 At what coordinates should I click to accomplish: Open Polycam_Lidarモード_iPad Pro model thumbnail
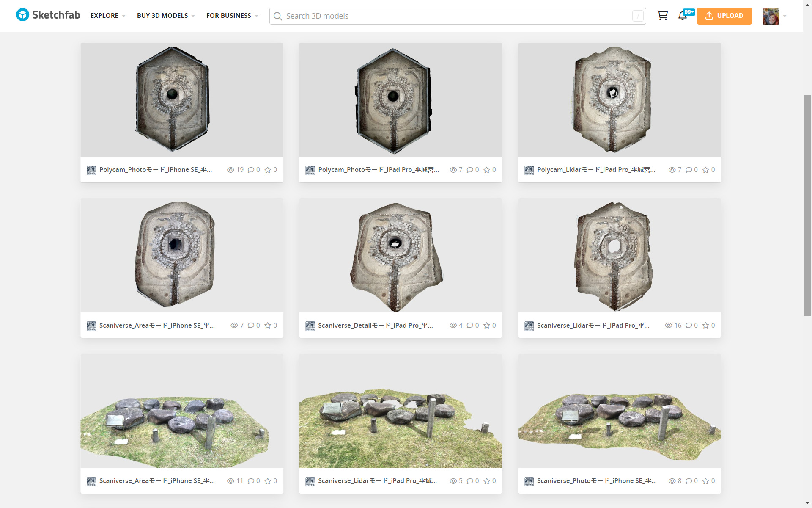point(620,100)
